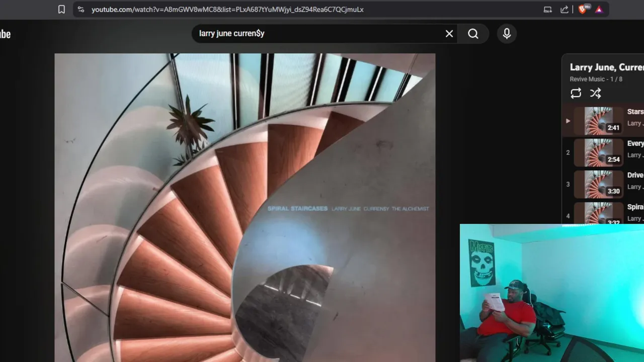The height and width of the screenshot is (362, 644).
Task: Open the Brave Shields lion icon
Action: click(x=583, y=9)
